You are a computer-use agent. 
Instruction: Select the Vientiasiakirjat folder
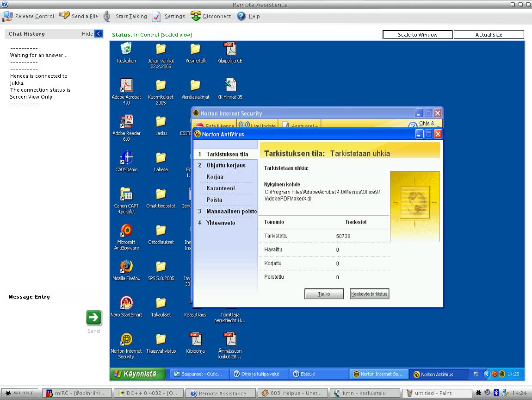point(195,89)
